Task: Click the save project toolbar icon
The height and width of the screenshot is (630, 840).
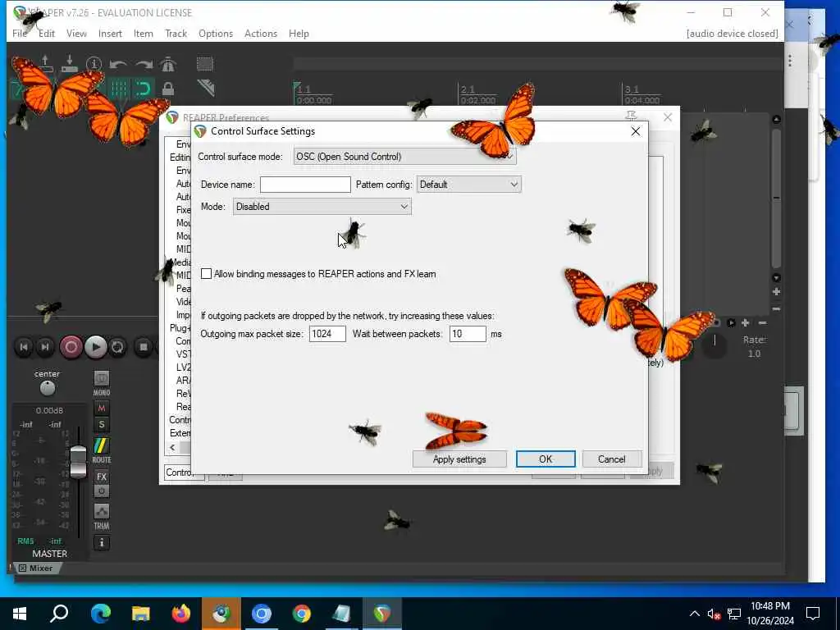Action: pyautogui.click(x=70, y=64)
